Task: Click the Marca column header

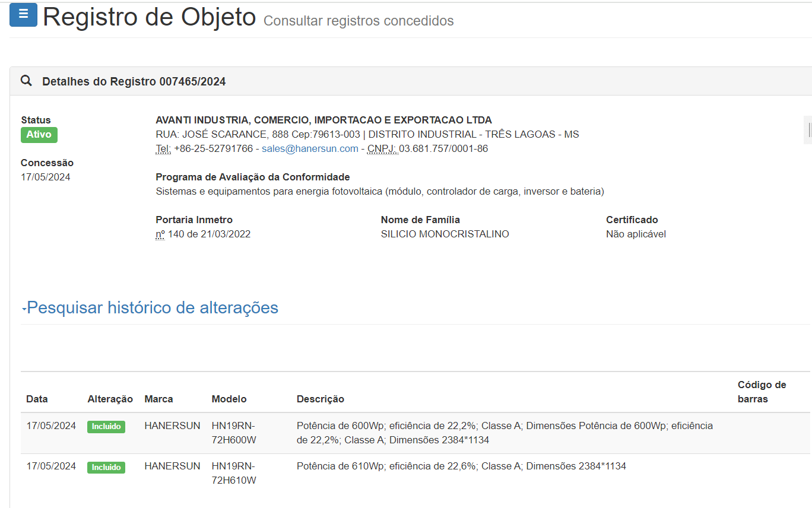Action: (x=158, y=399)
